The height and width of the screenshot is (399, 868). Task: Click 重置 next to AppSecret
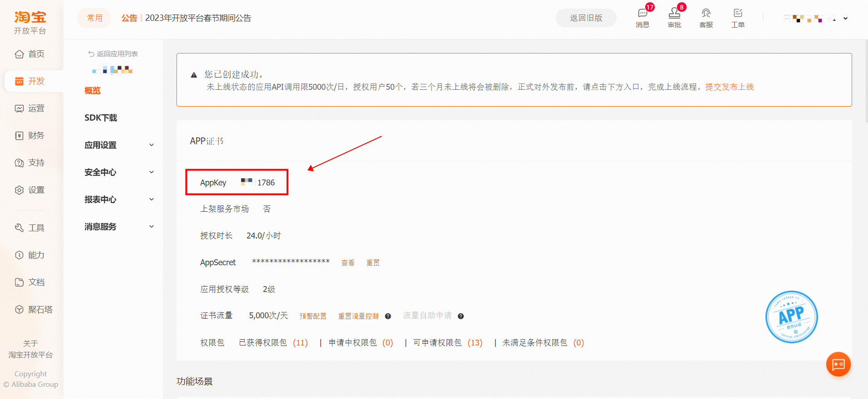click(x=373, y=263)
